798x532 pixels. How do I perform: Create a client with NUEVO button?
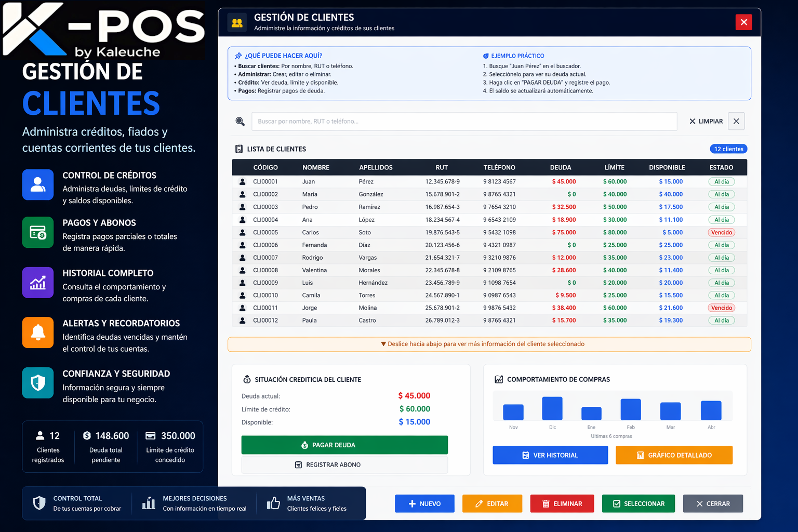point(424,504)
